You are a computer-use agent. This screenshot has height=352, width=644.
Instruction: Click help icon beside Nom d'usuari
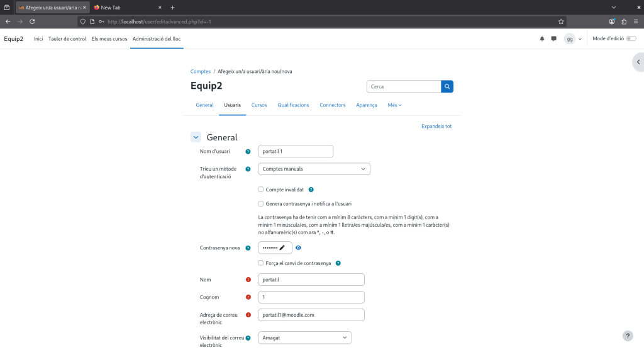click(x=248, y=152)
